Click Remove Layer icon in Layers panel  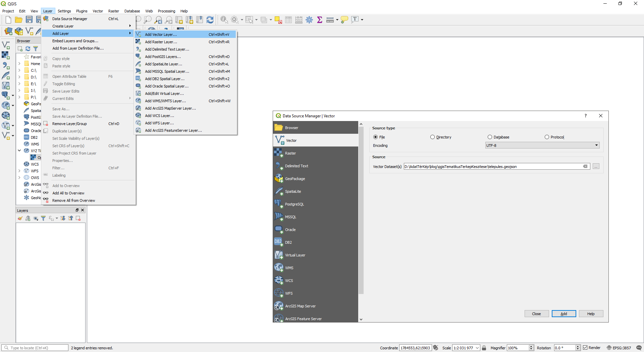[x=78, y=218]
